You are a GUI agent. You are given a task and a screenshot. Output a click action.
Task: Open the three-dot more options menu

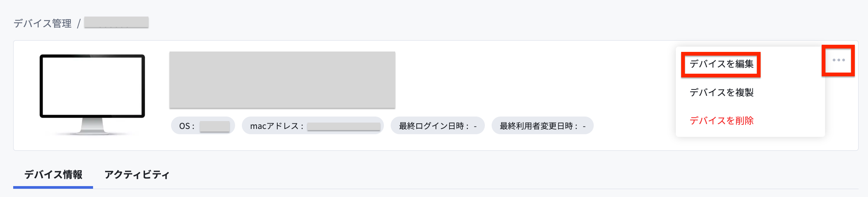[x=839, y=60]
